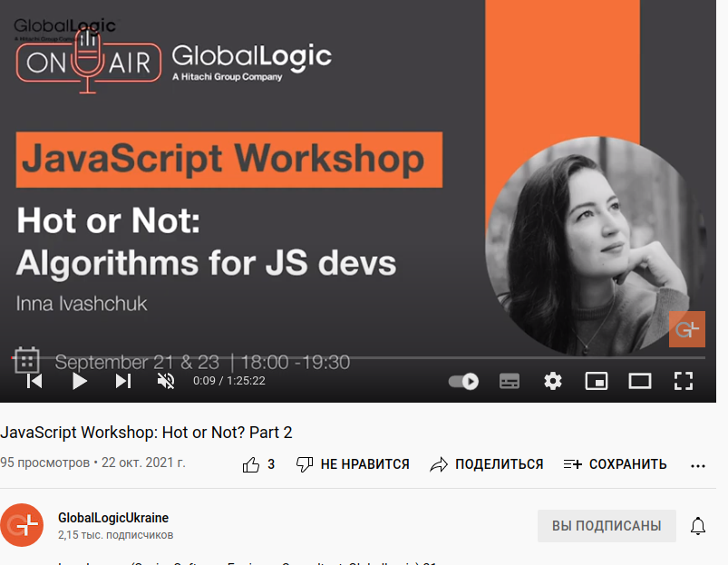728x565 pixels.
Task: Click ПОДЕЛИТЬСЯ to share the video
Action: point(486,464)
